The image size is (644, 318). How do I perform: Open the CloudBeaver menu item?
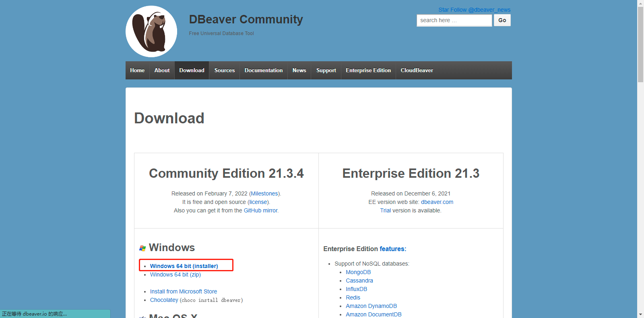pyautogui.click(x=417, y=70)
